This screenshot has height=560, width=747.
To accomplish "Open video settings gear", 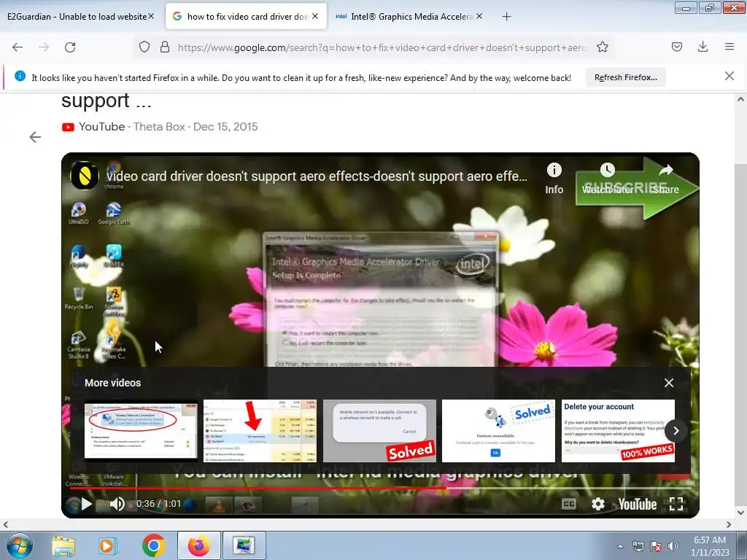I will [x=598, y=504].
